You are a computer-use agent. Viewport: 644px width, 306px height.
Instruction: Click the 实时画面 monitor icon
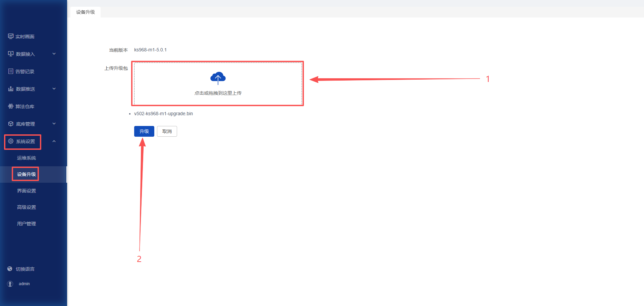pyautogui.click(x=11, y=36)
